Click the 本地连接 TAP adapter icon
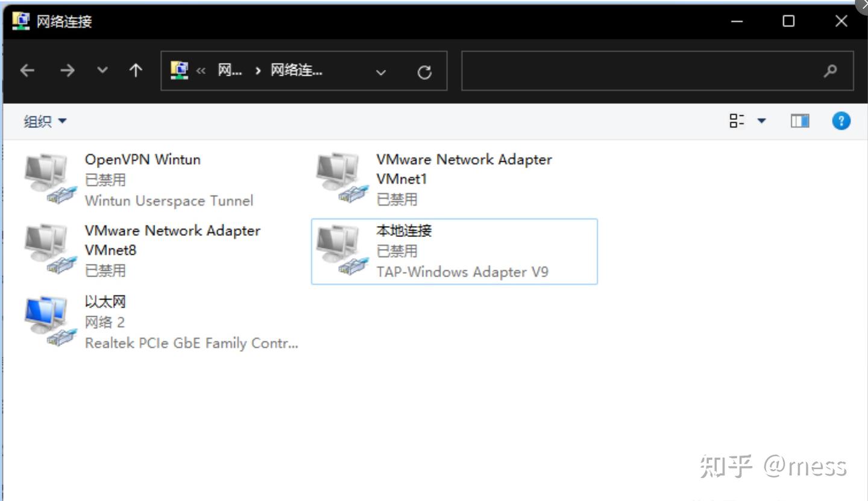868x501 pixels. [342, 250]
